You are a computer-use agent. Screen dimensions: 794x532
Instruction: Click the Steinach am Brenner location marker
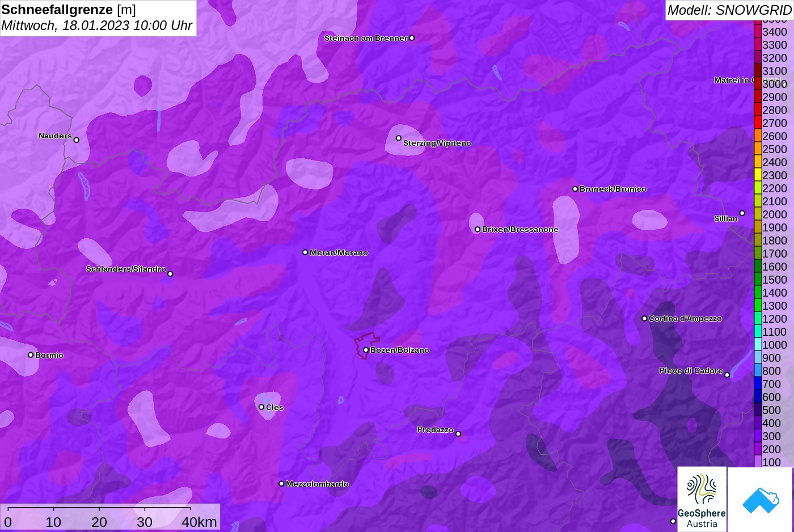[x=412, y=38]
